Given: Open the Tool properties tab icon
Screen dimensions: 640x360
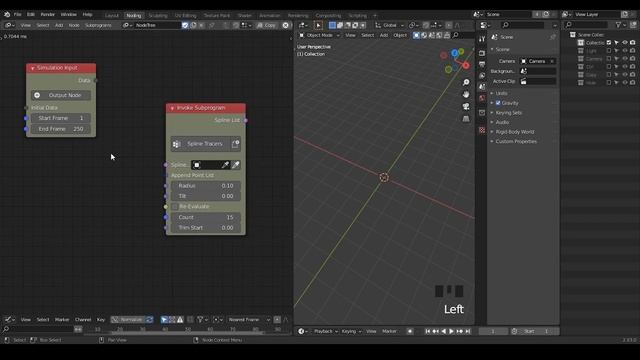Looking at the screenshot, I should coord(482,39).
